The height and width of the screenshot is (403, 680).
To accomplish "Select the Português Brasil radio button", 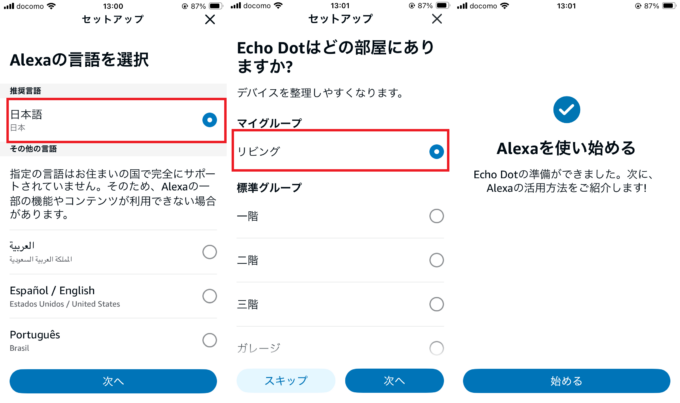I will pyautogui.click(x=209, y=340).
